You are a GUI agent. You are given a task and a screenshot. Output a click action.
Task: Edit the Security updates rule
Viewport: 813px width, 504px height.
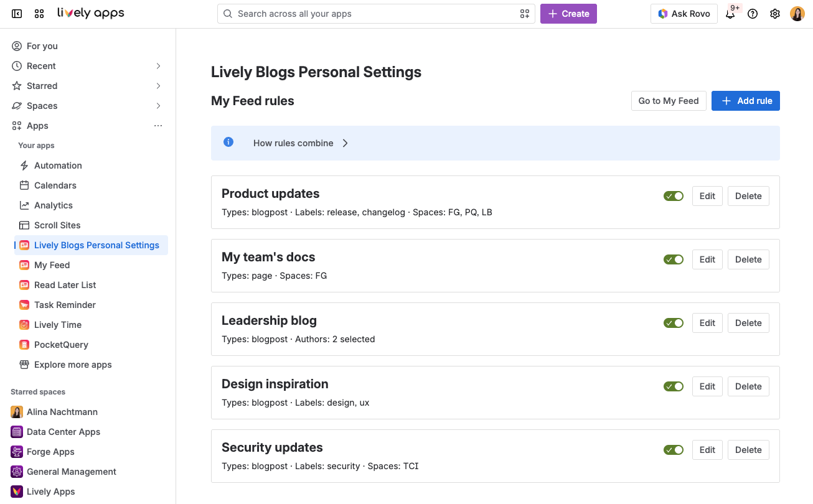click(x=707, y=450)
